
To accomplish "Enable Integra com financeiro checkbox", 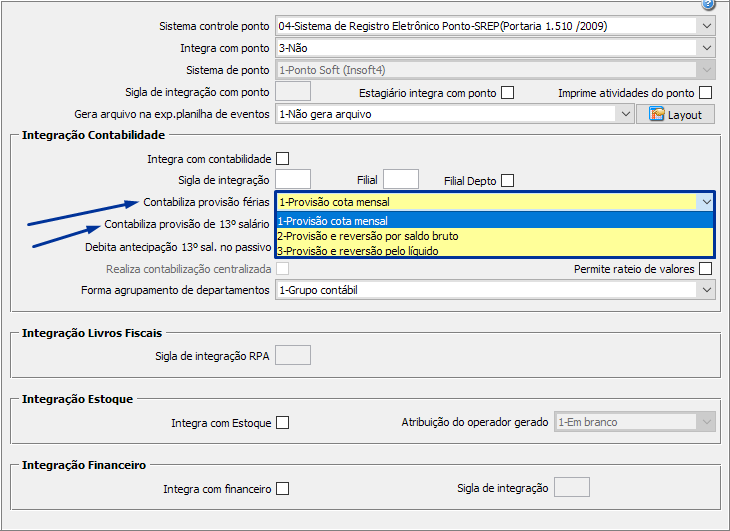I will point(283,489).
